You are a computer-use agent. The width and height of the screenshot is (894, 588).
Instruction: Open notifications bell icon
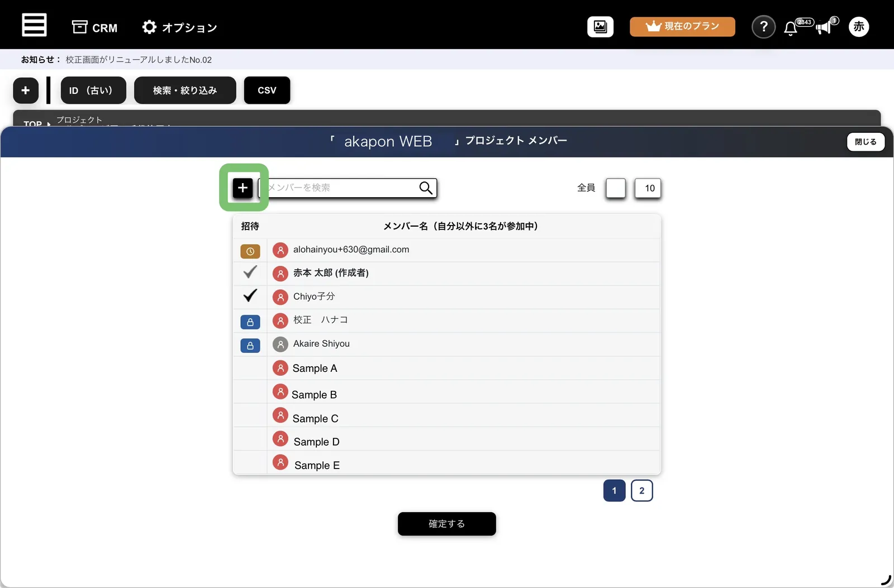point(790,28)
